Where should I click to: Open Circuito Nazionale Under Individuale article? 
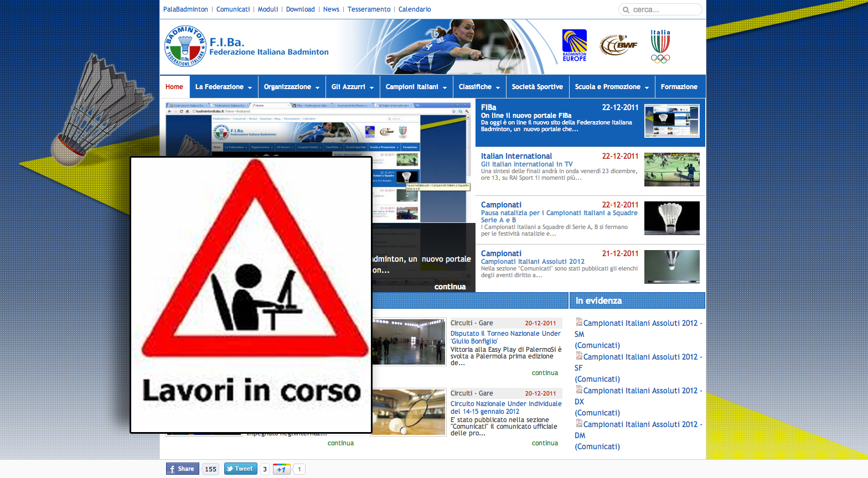(506, 408)
